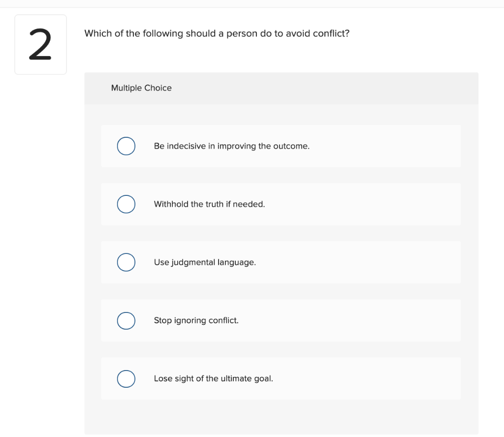Click the answer row containing 'Lose sight of the ultimate goal.'
Screen dimensions: 504x437
coord(281,379)
